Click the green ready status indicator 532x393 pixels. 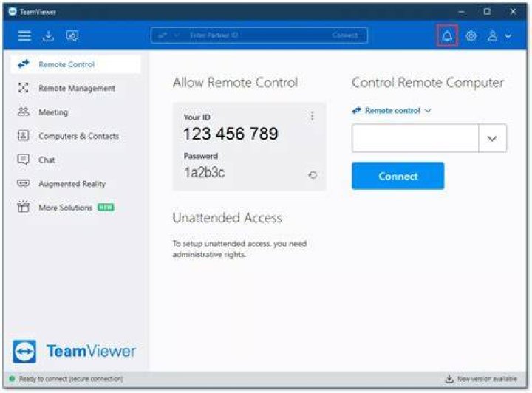pyautogui.click(x=13, y=378)
